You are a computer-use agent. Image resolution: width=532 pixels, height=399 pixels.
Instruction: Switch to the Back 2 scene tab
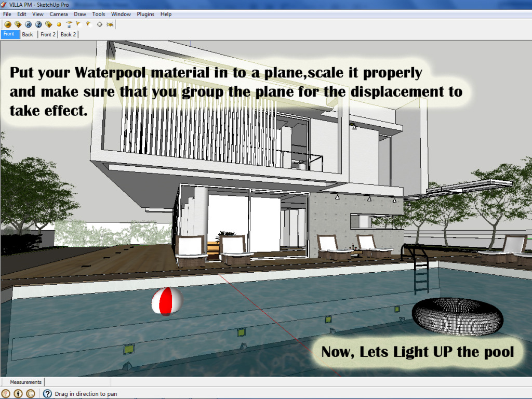tap(68, 34)
